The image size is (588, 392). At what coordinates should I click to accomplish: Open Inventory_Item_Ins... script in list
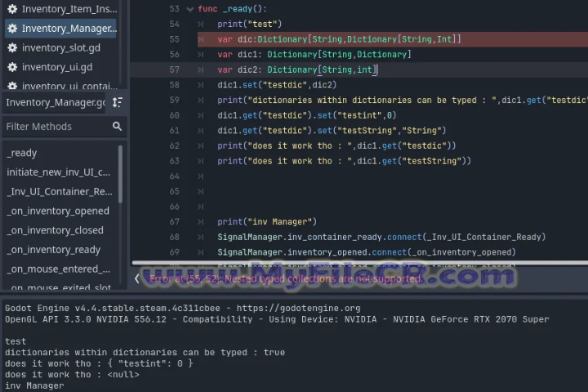pyautogui.click(x=62, y=9)
